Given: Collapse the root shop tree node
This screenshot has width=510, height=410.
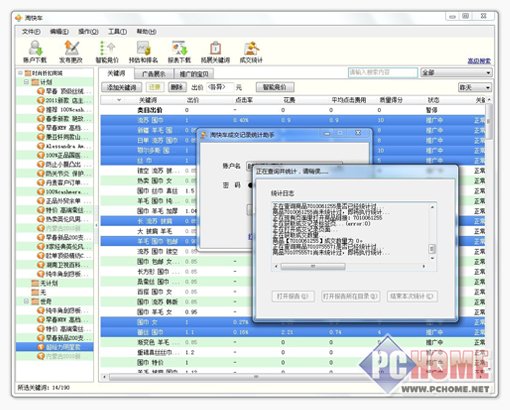Looking at the screenshot, I should pyautogui.click(x=20, y=73).
